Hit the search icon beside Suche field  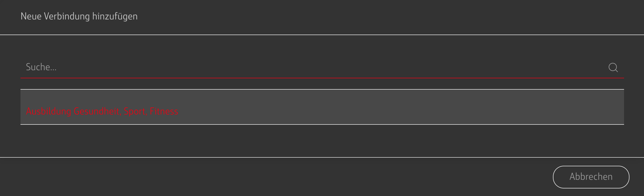(613, 67)
